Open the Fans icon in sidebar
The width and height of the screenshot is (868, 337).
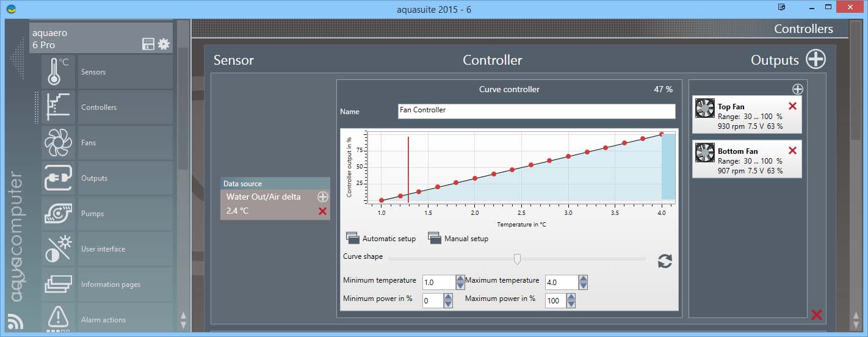pos(58,142)
